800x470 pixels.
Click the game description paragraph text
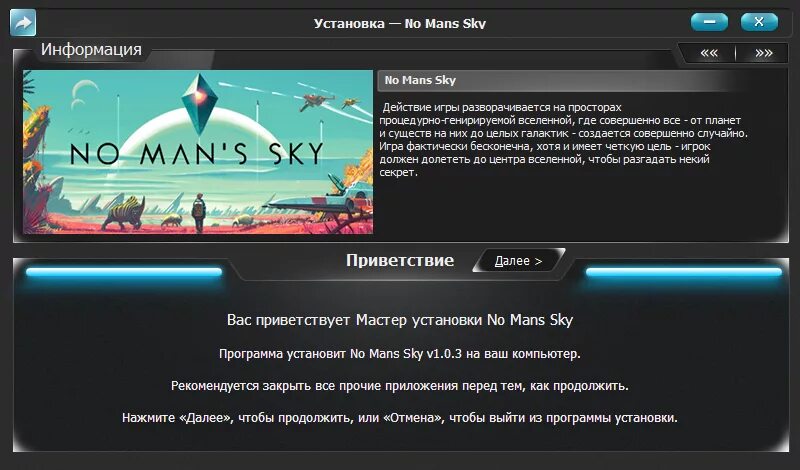pyautogui.click(x=563, y=140)
